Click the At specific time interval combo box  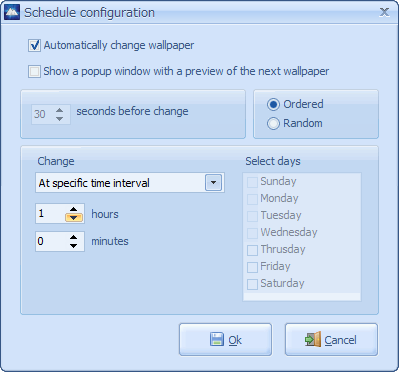pos(130,183)
